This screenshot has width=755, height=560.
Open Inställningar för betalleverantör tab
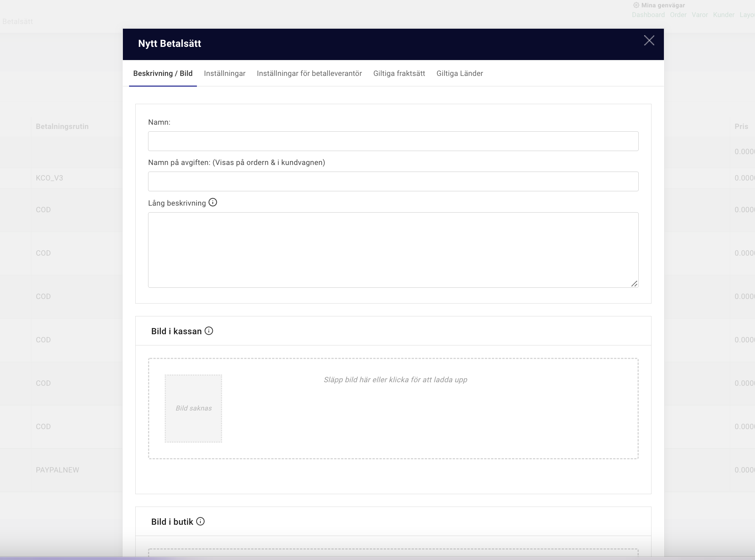tap(309, 74)
